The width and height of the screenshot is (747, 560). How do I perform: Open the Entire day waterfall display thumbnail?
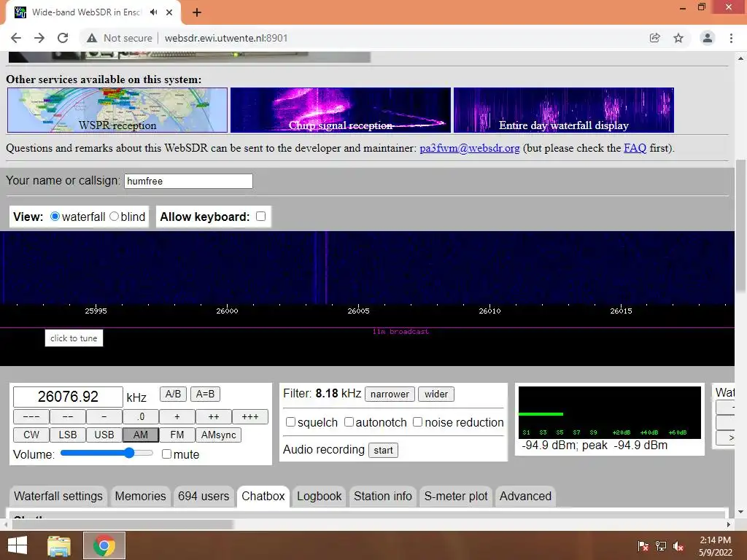(564, 110)
